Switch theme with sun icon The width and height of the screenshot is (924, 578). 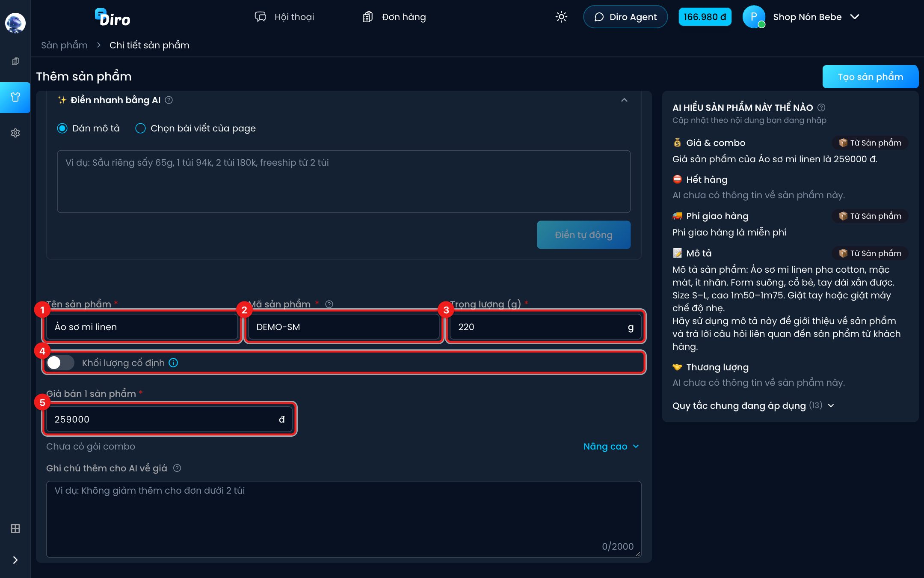point(561,17)
